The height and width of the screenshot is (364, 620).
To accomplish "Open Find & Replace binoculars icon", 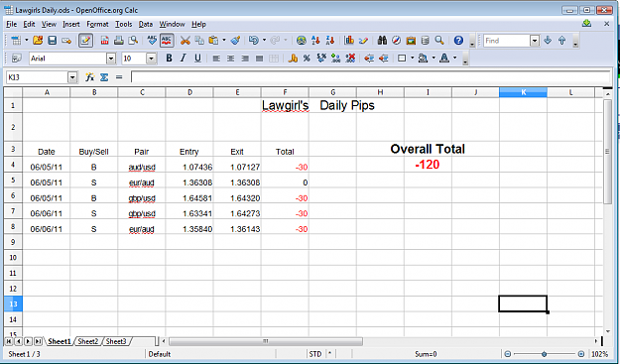I will [x=382, y=41].
